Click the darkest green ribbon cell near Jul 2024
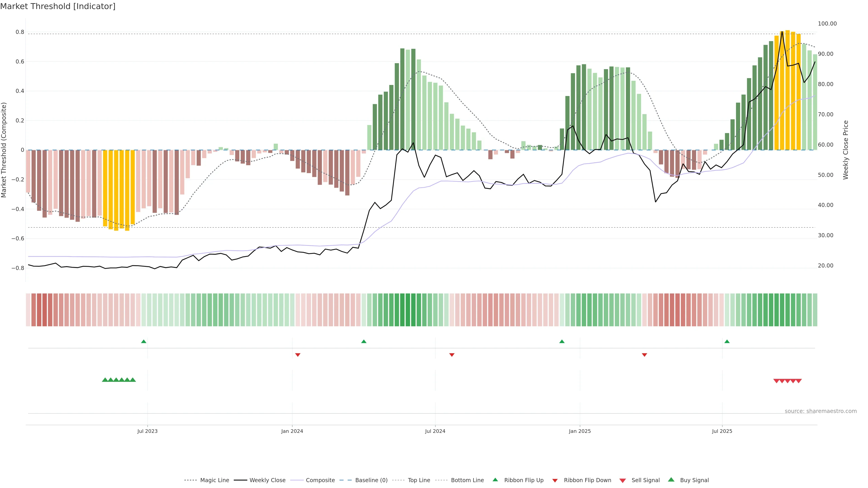Image resolution: width=868 pixels, height=488 pixels. click(408, 310)
